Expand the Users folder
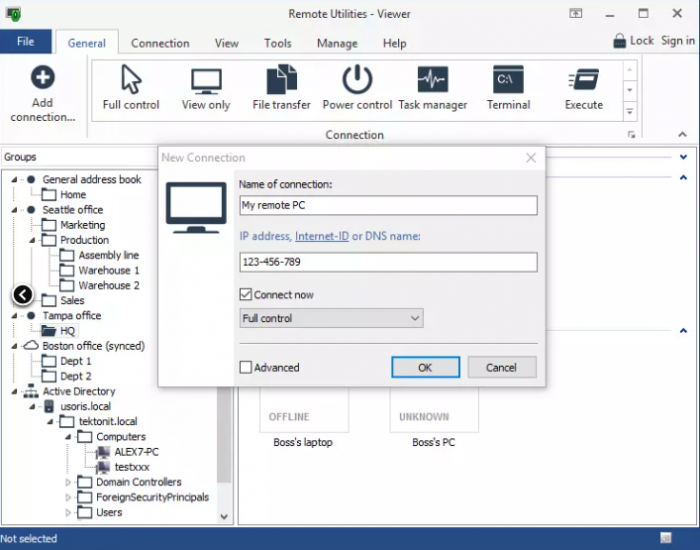Screen dimensions: 700x550 (x=68, y=512)
